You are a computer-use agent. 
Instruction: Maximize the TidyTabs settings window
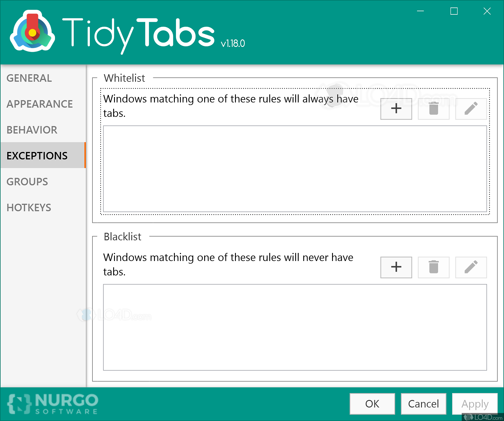pos(454,11)
